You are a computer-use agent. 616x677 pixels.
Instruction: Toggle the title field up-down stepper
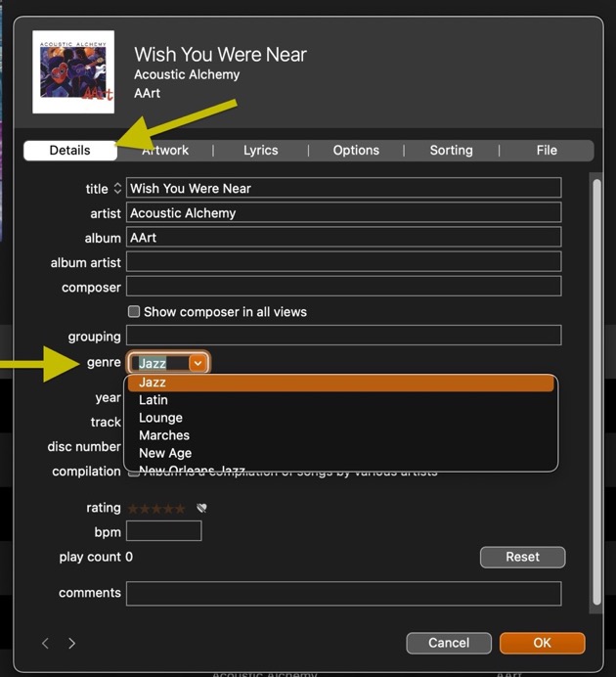point(117,188)
